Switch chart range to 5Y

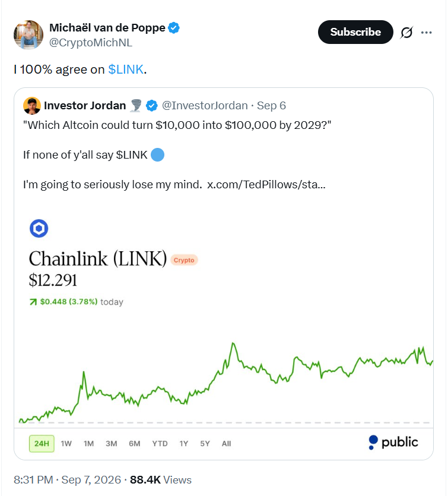205,444
